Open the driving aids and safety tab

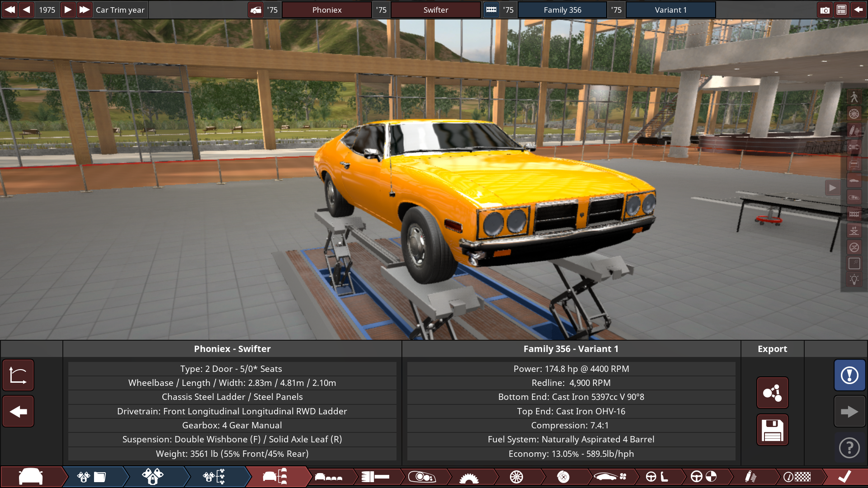703,477
